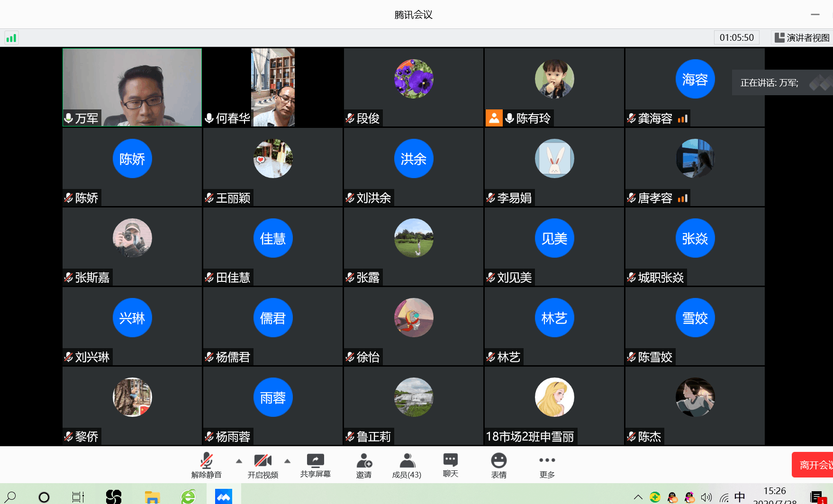Click the meeting duration timer 01:05:50
The image size is (833, 504).
pos(736,38)
